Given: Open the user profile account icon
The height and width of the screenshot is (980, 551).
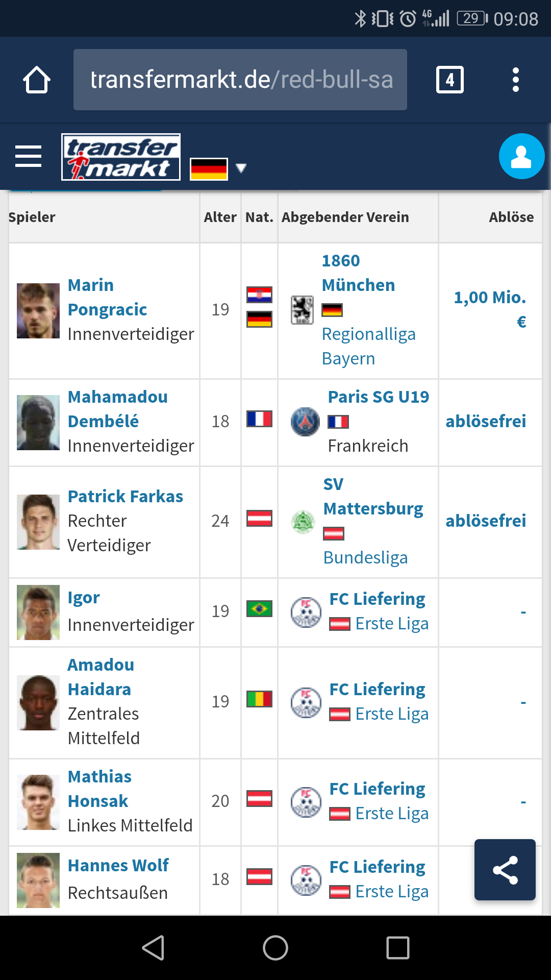Looking at the screenshot, I should (x=521, y=156).
